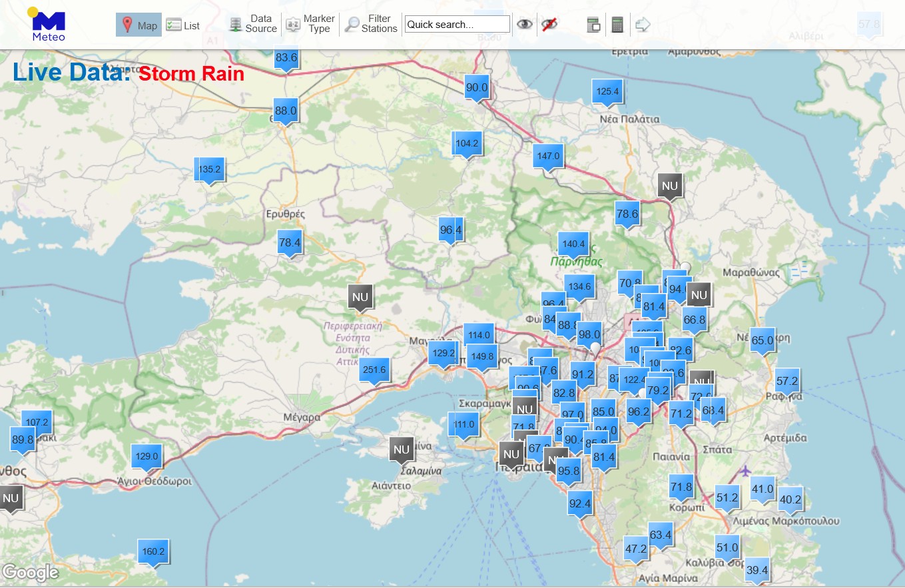This screenshot has width=905, height=588.
Task: Switch to Map view tab
Action: click(x=139, y=25)
